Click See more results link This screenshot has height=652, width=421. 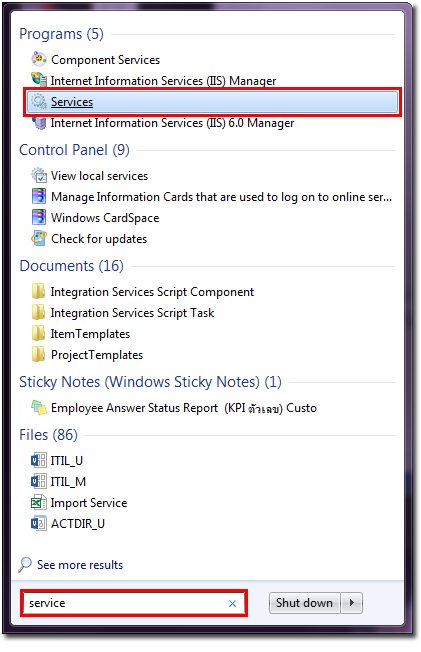pos(80,565)
